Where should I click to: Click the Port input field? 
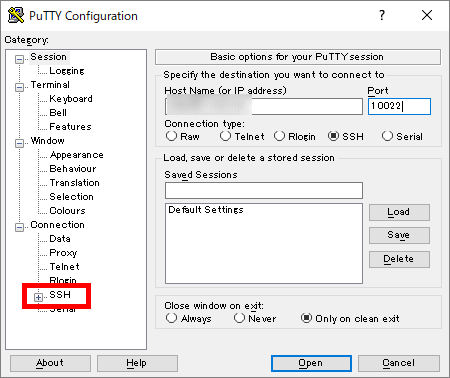point(399,107)
